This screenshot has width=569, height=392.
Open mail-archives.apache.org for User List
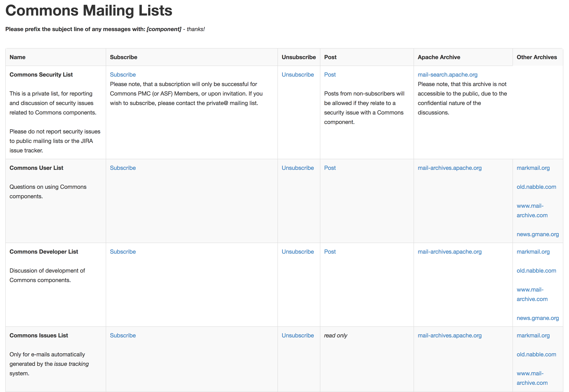(449, 168)
